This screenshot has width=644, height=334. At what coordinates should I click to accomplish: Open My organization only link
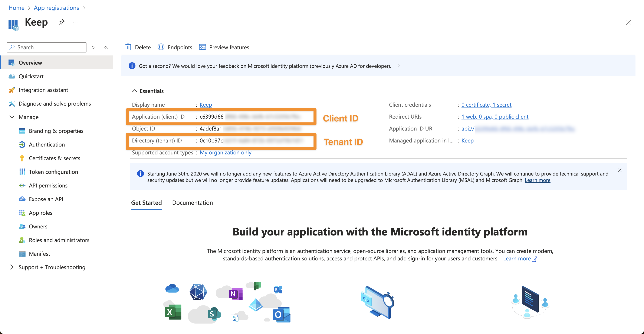point(226,152)
